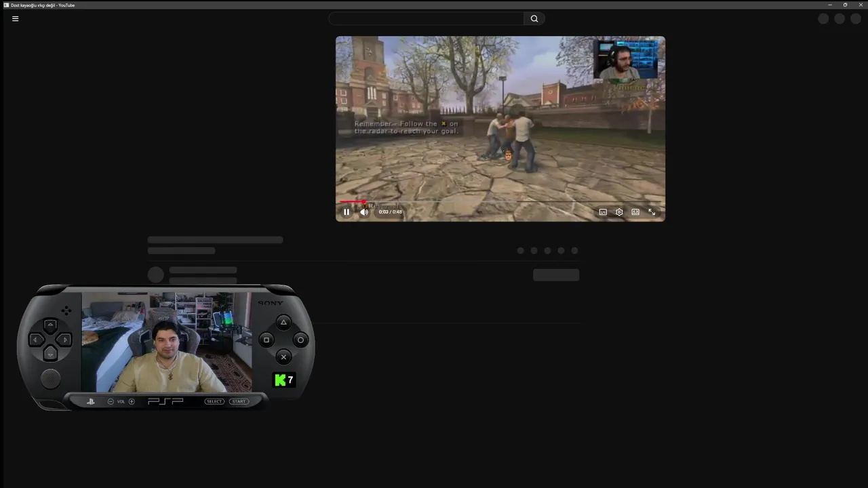The width and height of the screenshot is (868, 488).
Task: Close the YouTube window
Action: 861,5
